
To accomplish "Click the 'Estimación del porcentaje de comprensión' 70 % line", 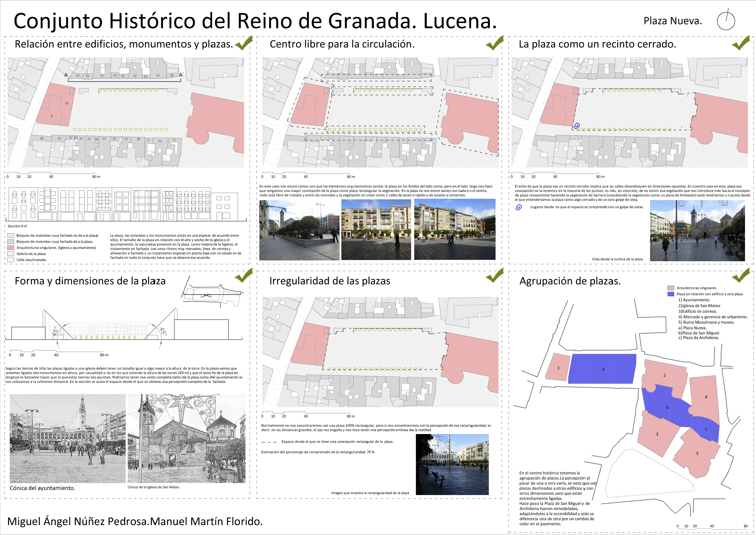I will point(318,452).
